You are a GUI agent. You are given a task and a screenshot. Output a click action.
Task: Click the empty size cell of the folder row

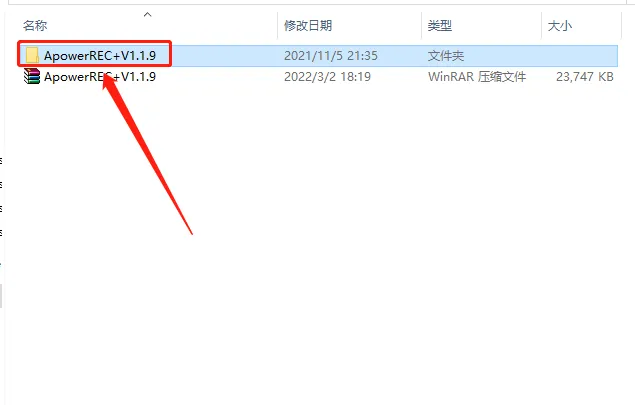pyautogui.click(x=579, y=55)
